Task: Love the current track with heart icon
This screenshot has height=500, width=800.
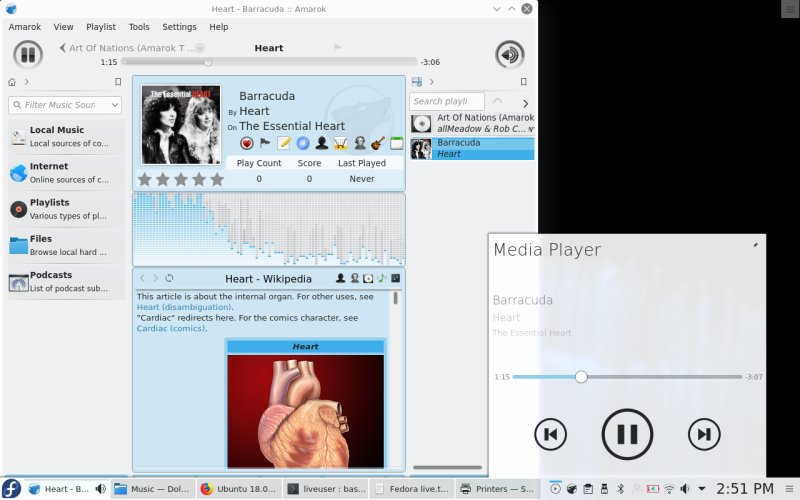Action: [x=247, y=143]
